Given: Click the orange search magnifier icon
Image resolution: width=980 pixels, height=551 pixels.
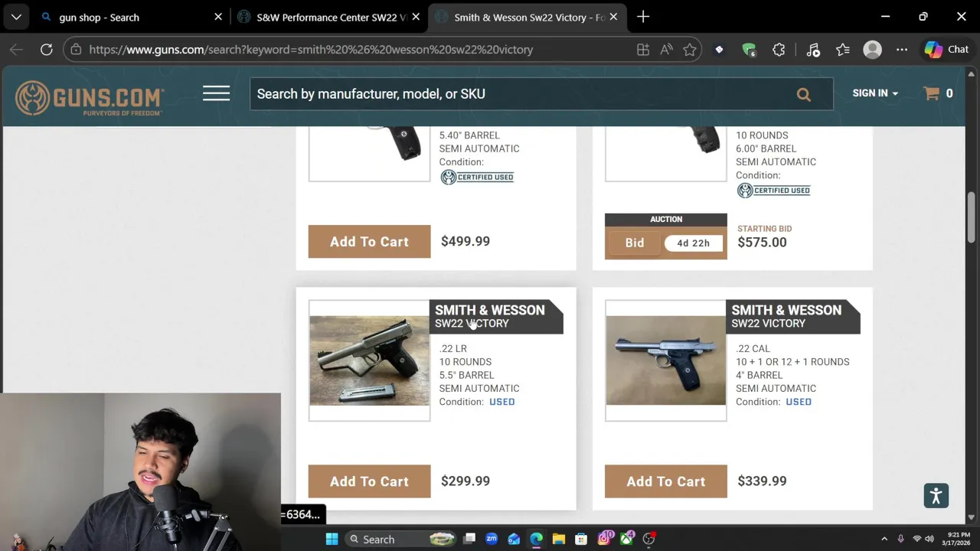Looking at the screenshot, I should click(x=803, y=94).
